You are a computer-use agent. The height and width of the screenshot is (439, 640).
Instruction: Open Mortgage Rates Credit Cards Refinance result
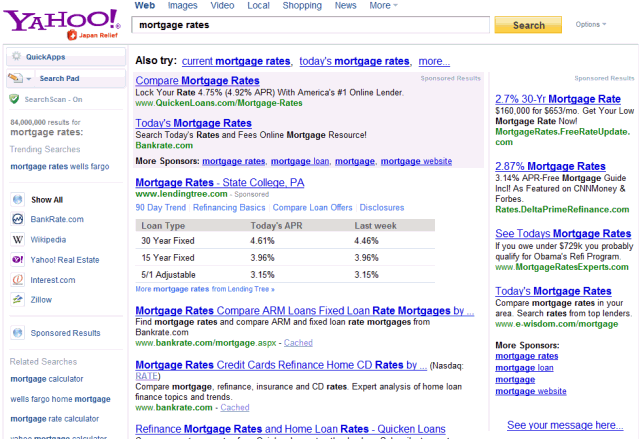281,365
